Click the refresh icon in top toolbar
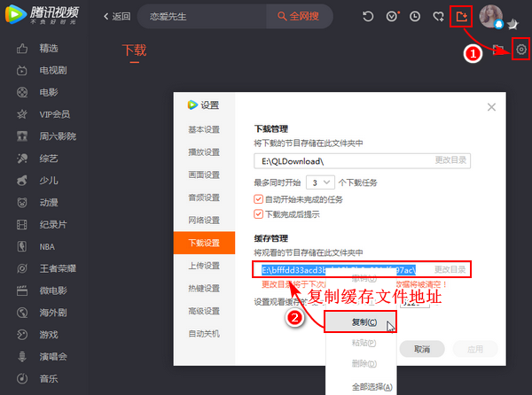The width and height of the screenshot is (532, 395). [368, 16]
